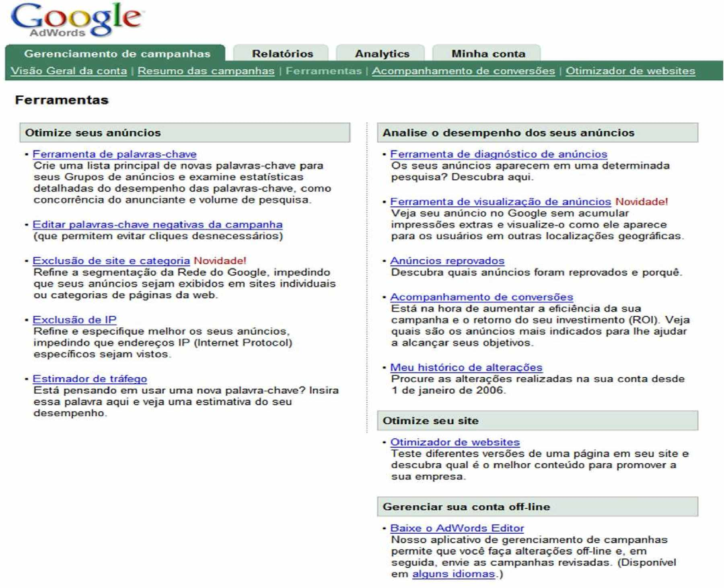
Task: Open Exclusão de site e categoria
Action: (x=111, y=261)
